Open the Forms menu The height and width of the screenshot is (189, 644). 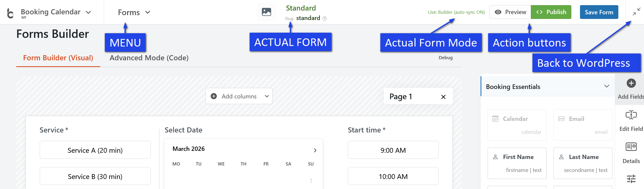pyautogui.click(x=134, y=12)
